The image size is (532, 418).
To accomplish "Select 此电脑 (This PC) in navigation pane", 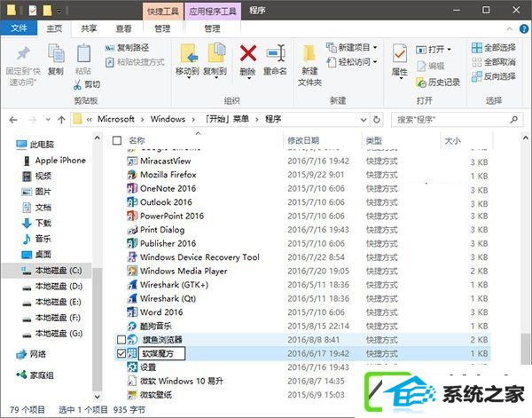I will [x=35, y=145].
